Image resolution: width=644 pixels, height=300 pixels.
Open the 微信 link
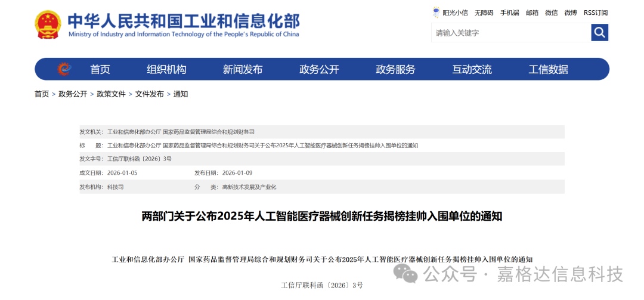551,13
